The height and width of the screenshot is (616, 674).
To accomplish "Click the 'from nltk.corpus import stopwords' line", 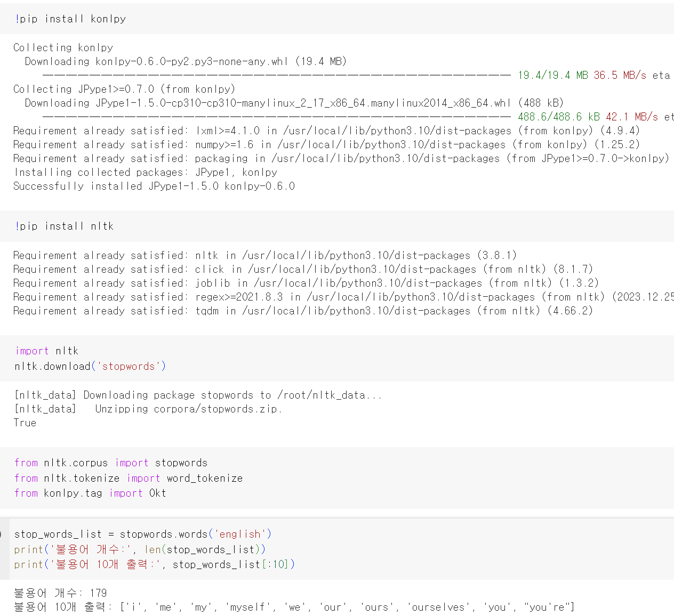I will point(111,463).
